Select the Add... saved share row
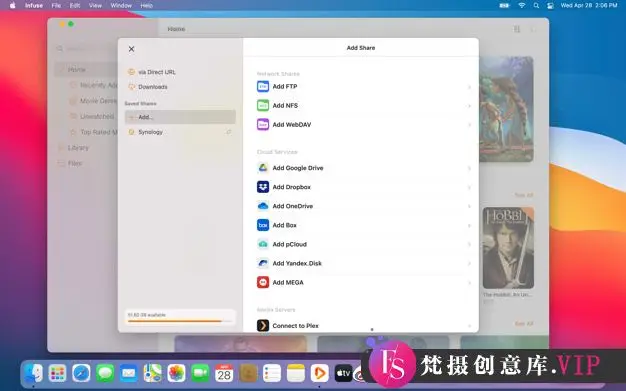626x391 pixels. pyautogui.click(x=180, y=117)
